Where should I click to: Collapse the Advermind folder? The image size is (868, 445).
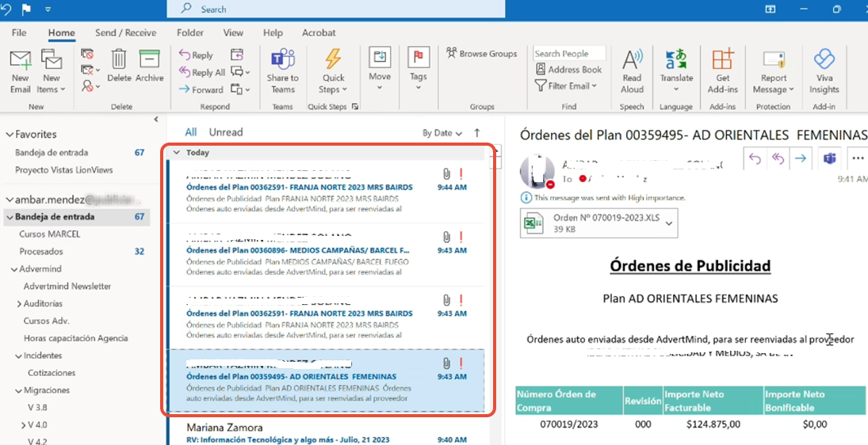[14, 269]
